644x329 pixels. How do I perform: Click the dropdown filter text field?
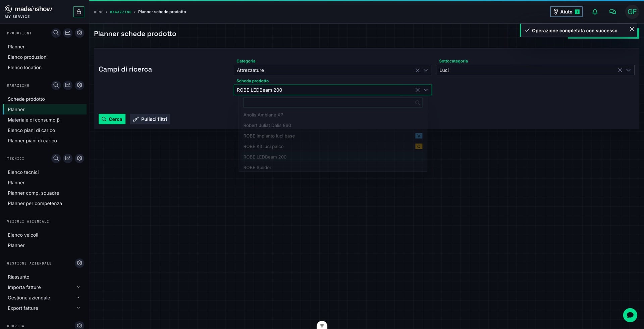[332, 103]
